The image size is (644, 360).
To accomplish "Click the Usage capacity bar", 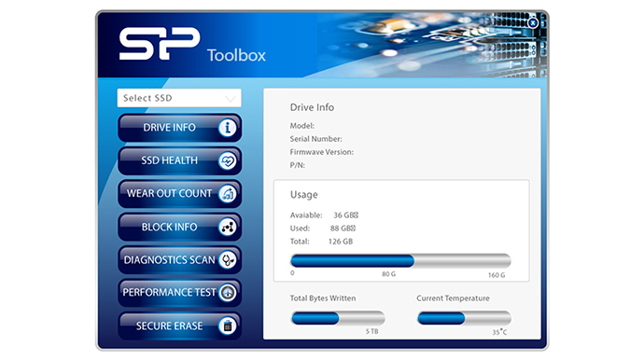I will (x=400, y=261).
